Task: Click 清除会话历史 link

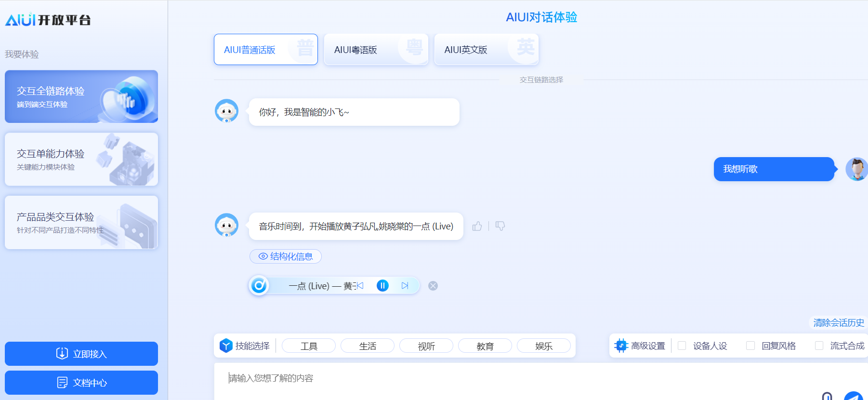Action: [839, 323]
